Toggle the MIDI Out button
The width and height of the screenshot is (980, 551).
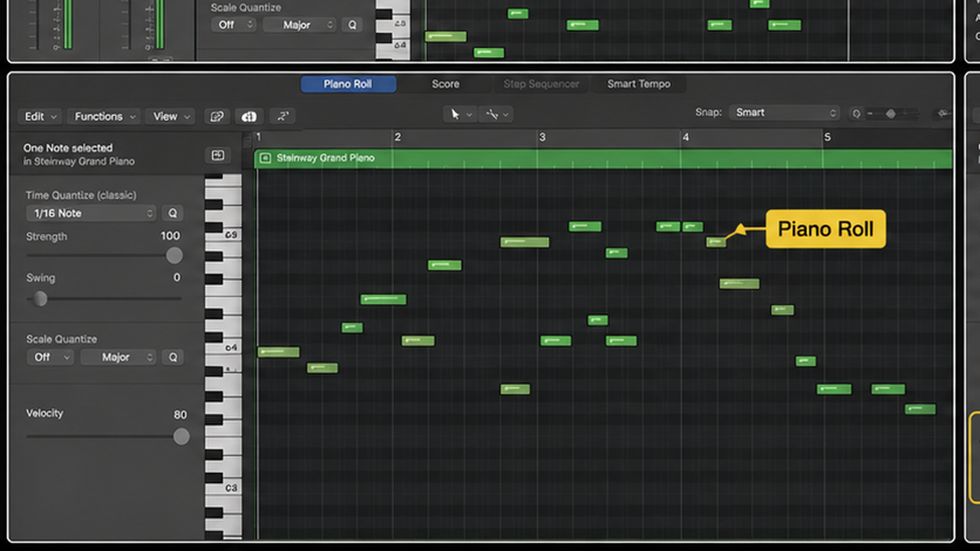282,116
